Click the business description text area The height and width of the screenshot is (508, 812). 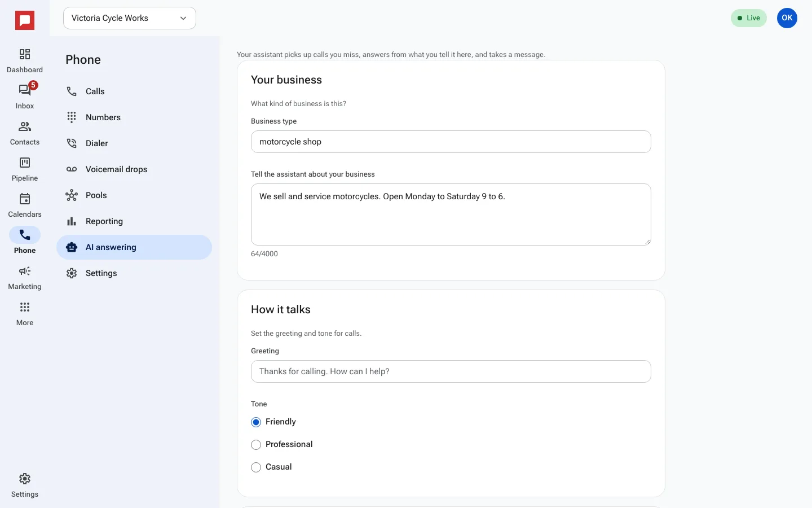coord(451,214)
